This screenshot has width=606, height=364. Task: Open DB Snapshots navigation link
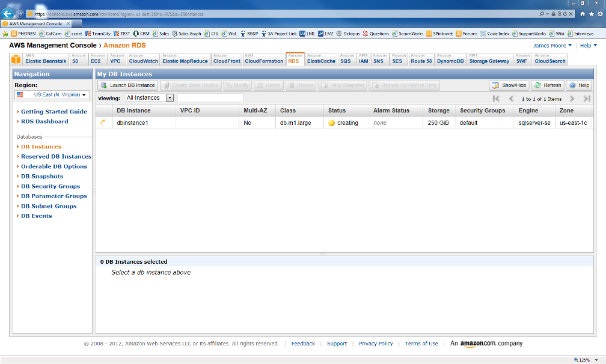[41, 177]
